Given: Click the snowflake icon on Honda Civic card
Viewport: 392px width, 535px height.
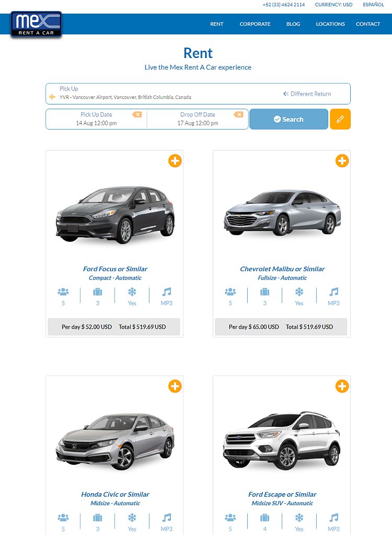Looking at the screenshot, I should click(132, 518).
